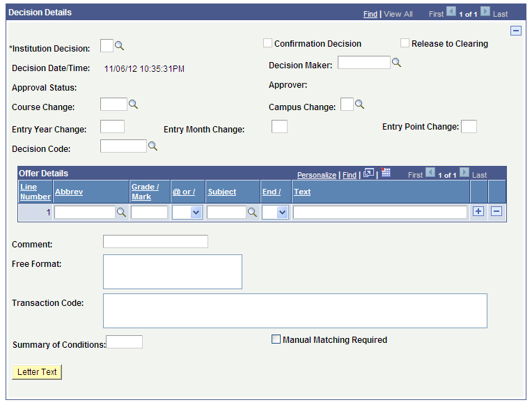Image resolution: width=532 pixels, height=407 pixels.
Task: Delete the Offer Details row
Action: point(496,211)
